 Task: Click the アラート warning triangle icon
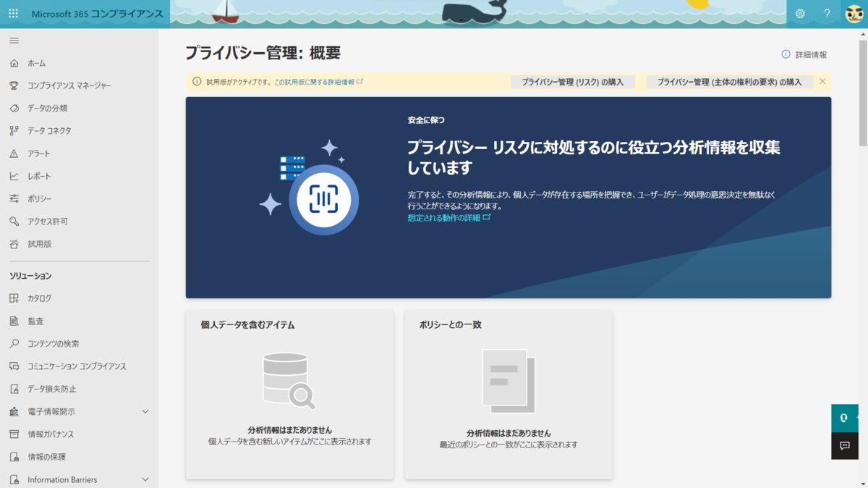coord(14,153)
